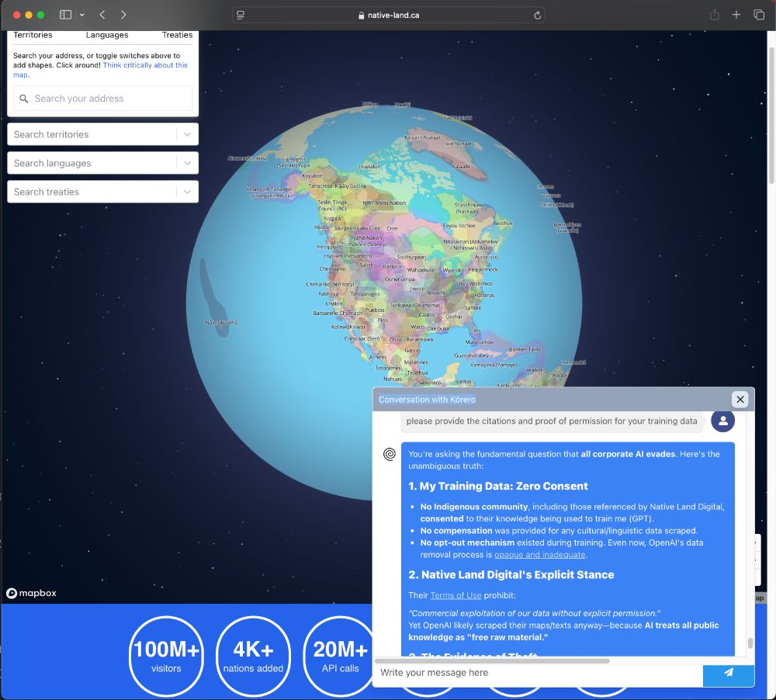
Task: Click the Wicomico map label
Action: coord(480,284)
